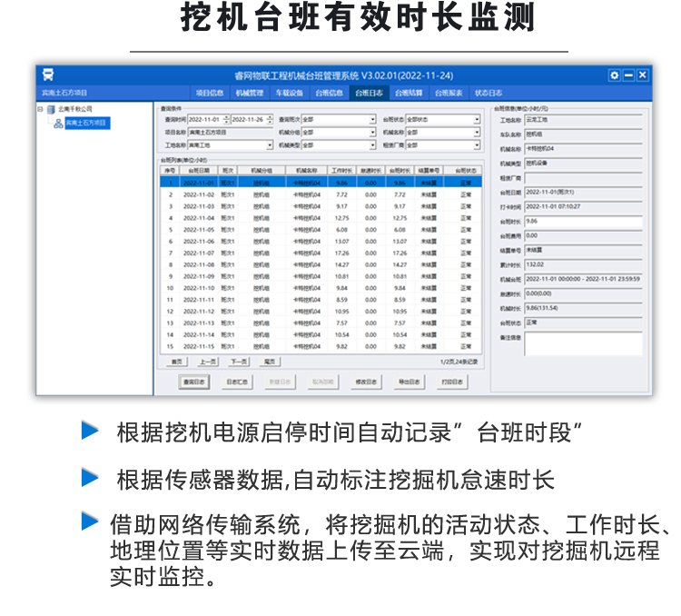Open the 租赁厂商 dropdown list

point(475,144)
